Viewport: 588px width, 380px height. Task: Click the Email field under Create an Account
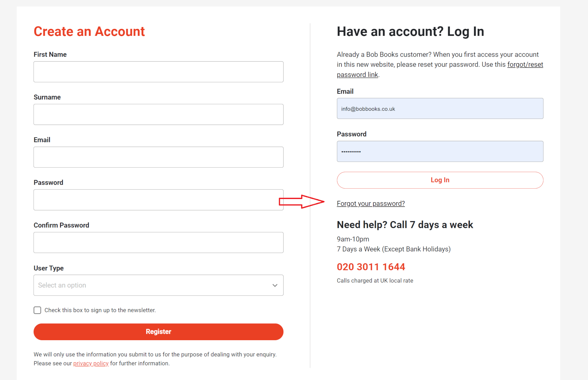(158, 157)
